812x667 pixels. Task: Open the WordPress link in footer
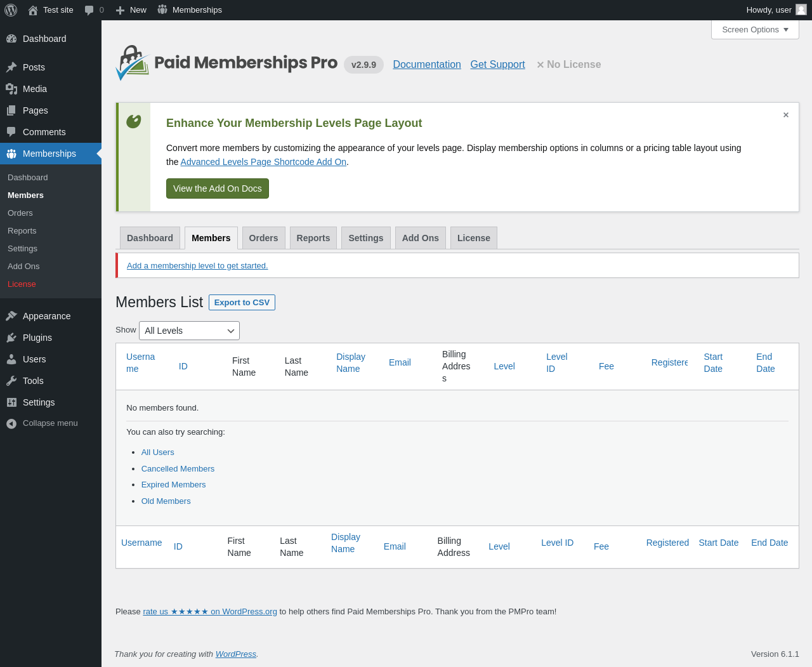(x=236, y=654)
